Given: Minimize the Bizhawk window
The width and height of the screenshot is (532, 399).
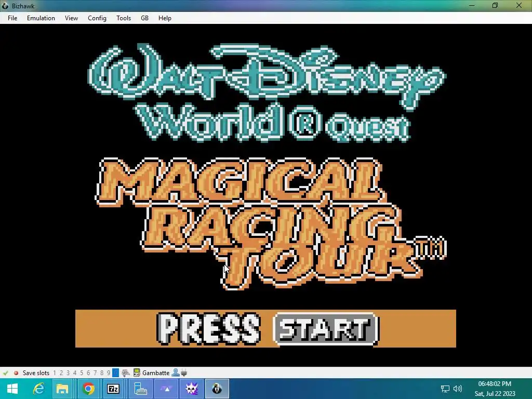Looking at the screenshot, I should [472, 5].
